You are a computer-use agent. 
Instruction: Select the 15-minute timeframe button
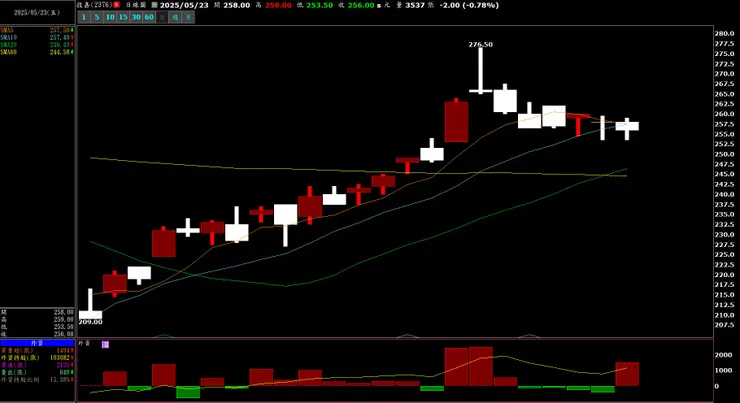pyautogui.click(x=123, y=17)
